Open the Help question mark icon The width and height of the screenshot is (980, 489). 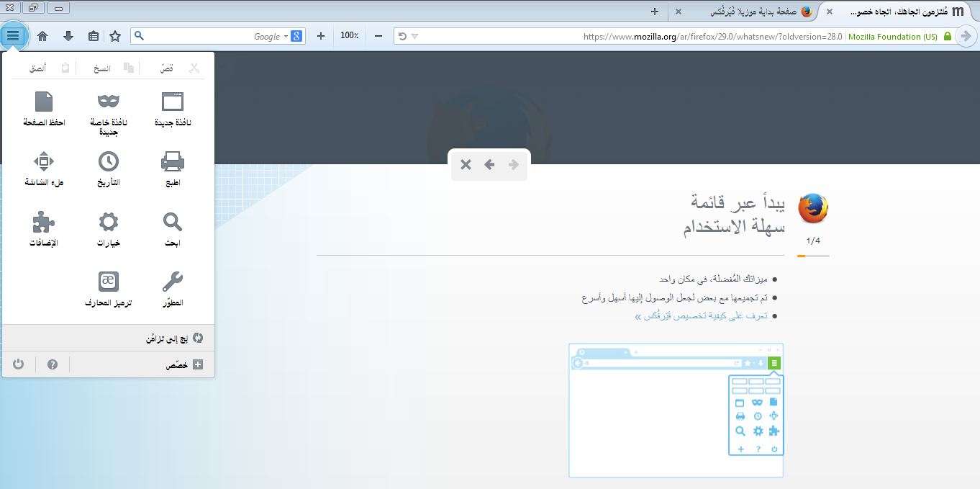(x=52, y=364)
